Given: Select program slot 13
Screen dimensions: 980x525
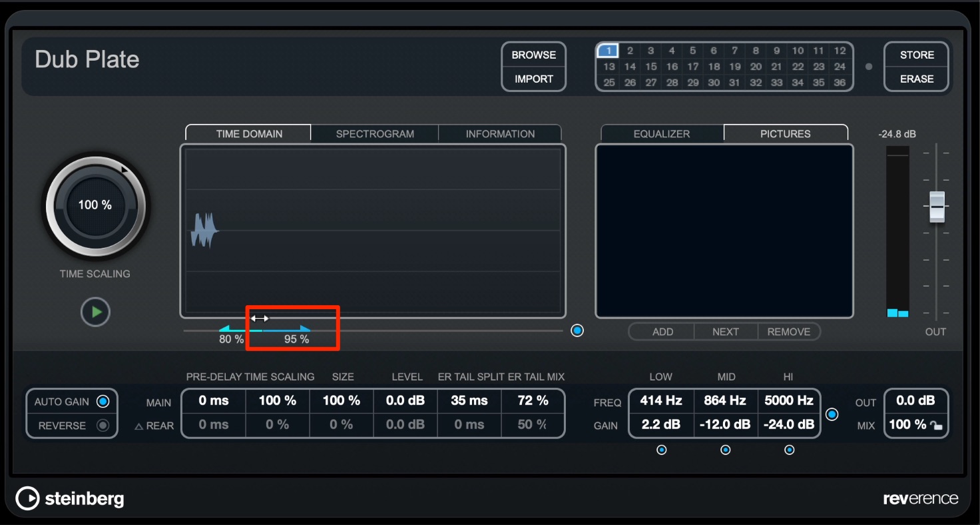Looking at the screenshot, I should 609,67.
